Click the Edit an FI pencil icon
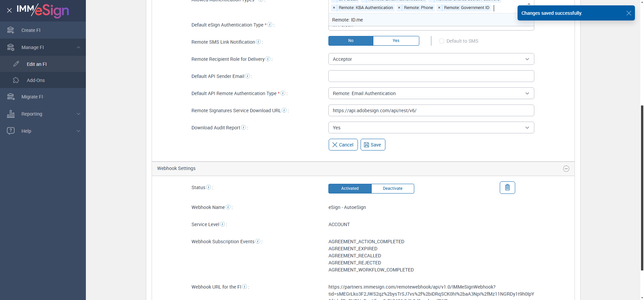Viewport: 644px width, 300px height. (x=16, y=64)
